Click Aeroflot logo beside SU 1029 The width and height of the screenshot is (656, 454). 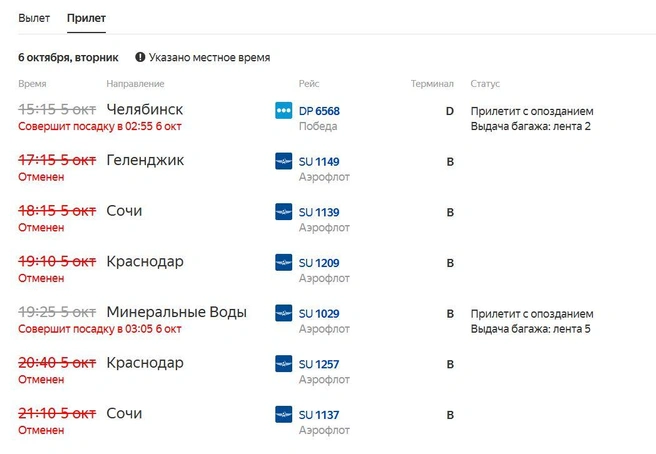tap(284, 313)
